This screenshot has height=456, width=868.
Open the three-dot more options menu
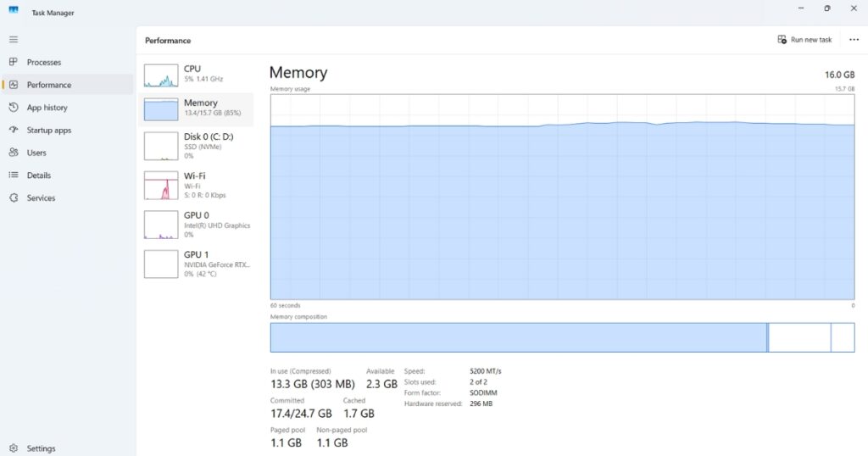point(854,40)
